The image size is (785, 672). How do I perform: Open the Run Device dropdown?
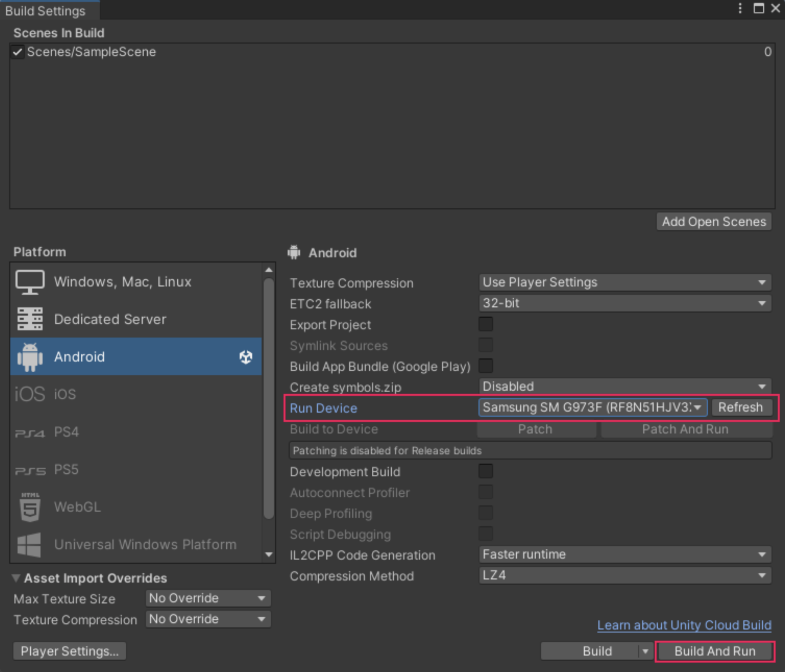point(592,407)
